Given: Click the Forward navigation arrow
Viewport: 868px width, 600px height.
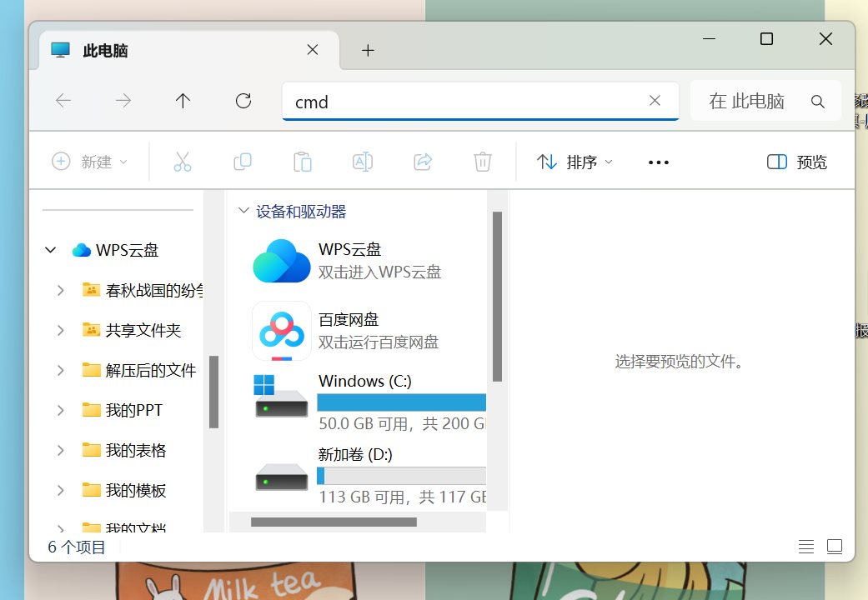Looking at the screenshot, I should (x=123, y=101).
